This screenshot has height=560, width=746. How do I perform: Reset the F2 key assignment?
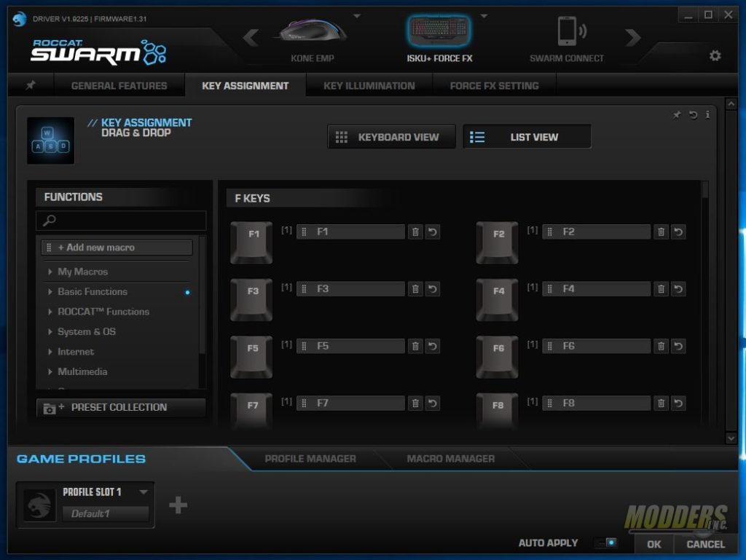click(678, 232)
